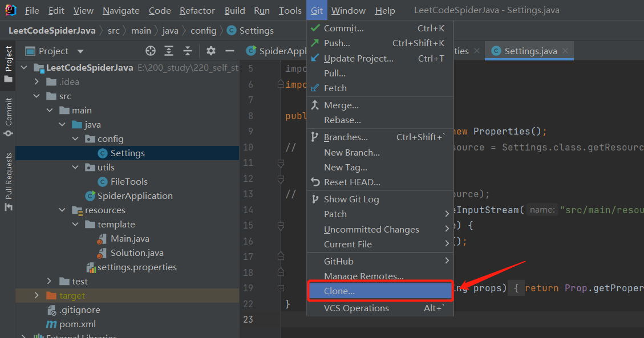Open the Commit tool window from sidebar
This screenshot has width=644, height=338.
coord(8,117)
